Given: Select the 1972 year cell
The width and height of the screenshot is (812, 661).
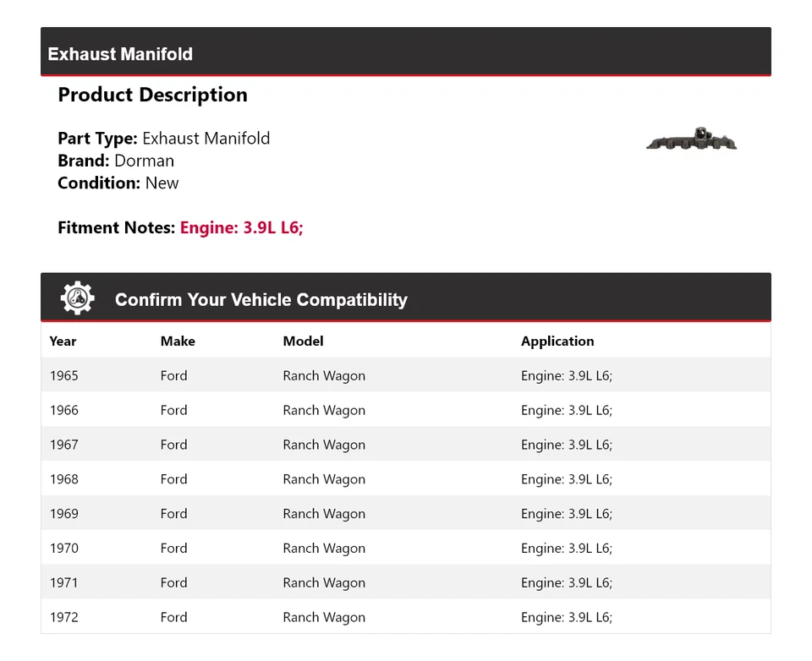Looking at the screenshot, I should click(63, 618).
